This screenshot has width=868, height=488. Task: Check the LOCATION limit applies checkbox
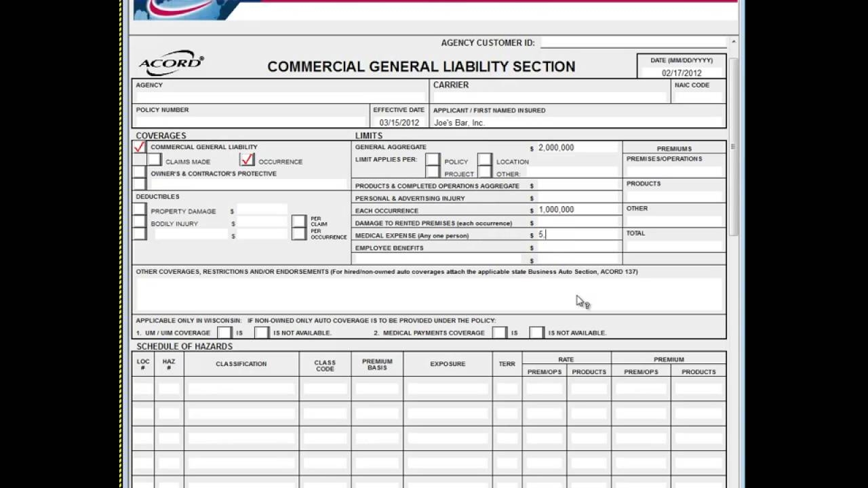click(x=484, y=161)
